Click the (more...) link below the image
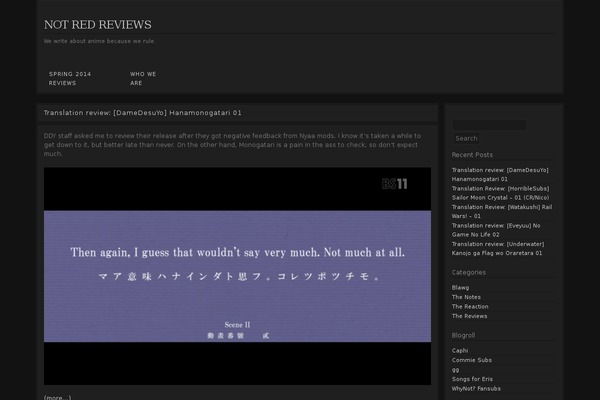 pyautogui.click(x=57, y=397)
